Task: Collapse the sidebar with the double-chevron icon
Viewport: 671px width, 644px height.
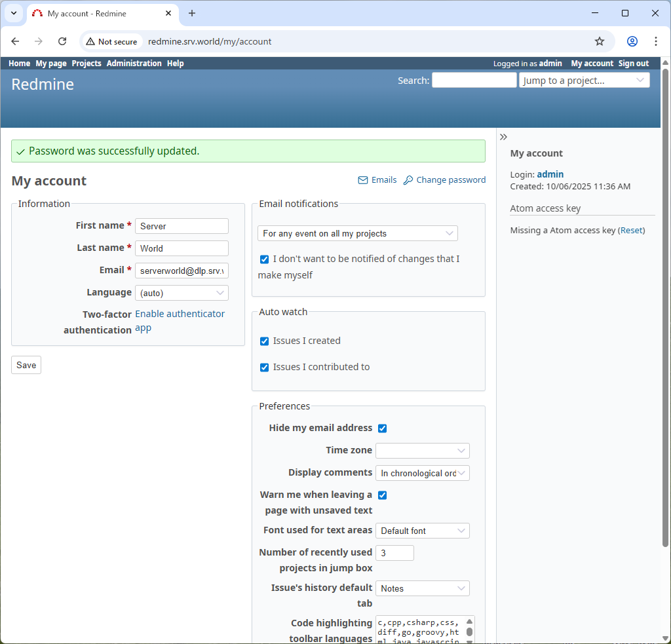Action: click(x=503, y=137)
